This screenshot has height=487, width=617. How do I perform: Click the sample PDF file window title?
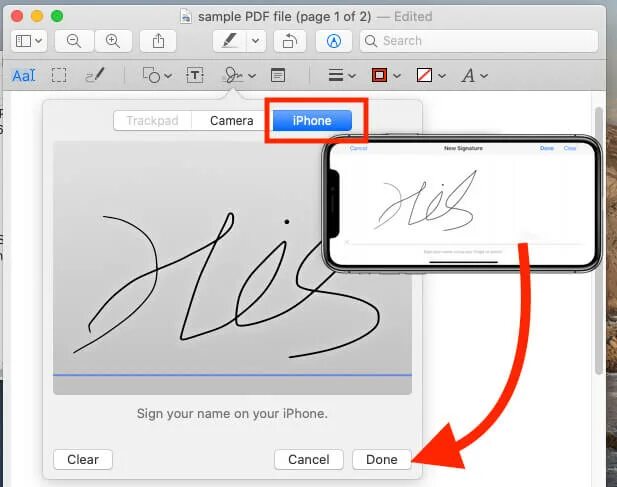(284, 17)
